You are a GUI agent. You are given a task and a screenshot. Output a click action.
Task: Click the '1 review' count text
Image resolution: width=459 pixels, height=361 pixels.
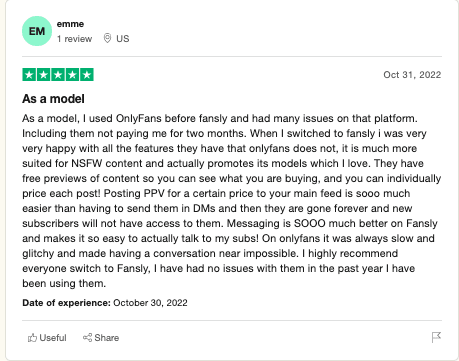point(74,39)
